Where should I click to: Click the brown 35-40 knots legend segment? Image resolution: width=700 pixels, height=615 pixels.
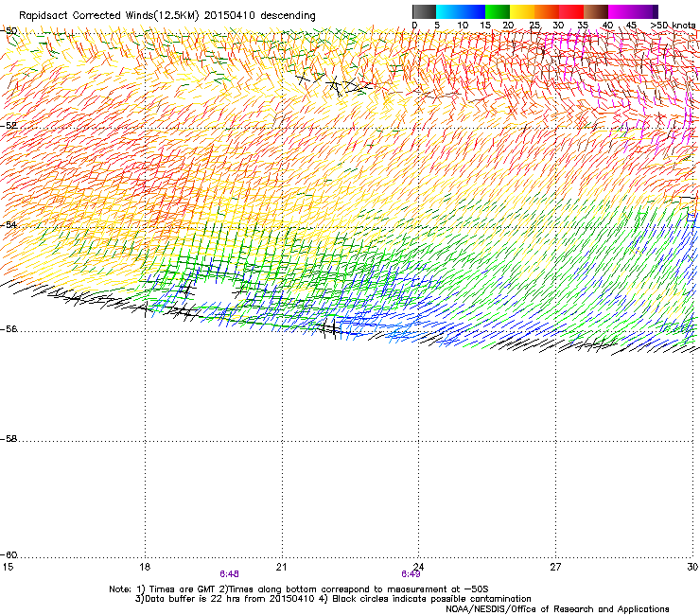click(596, 11)
